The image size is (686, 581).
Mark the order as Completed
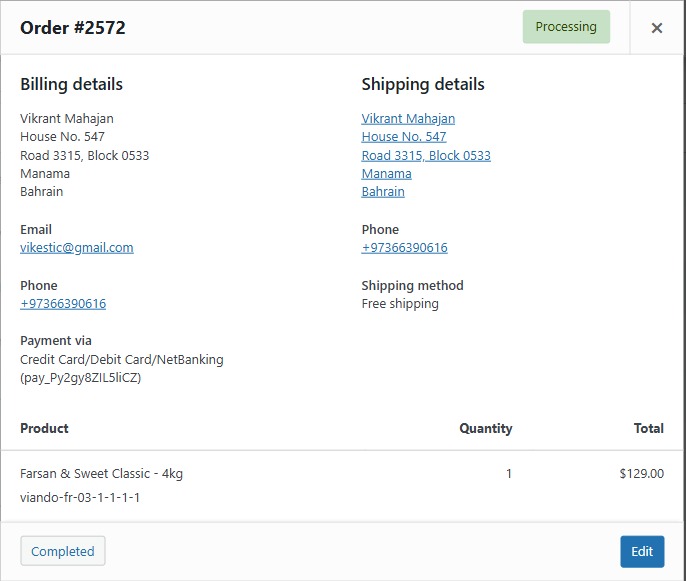[63, 551]
